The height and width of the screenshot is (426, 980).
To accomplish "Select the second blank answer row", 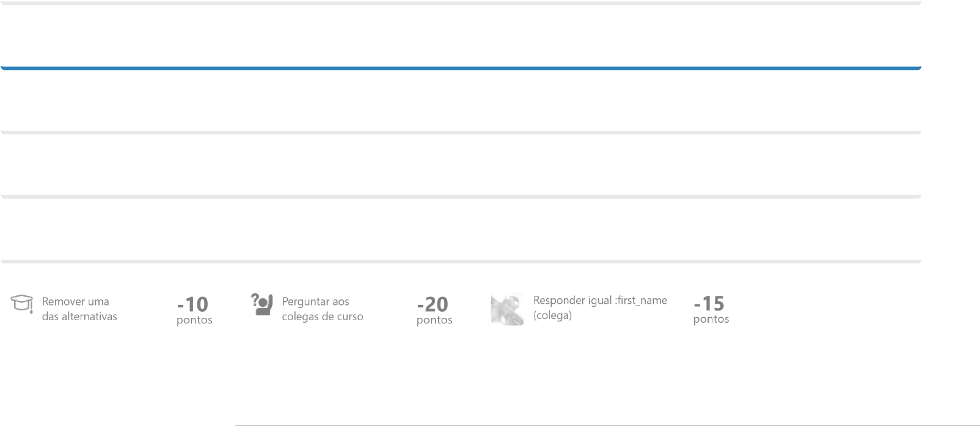I will click(x=460, y=101).
